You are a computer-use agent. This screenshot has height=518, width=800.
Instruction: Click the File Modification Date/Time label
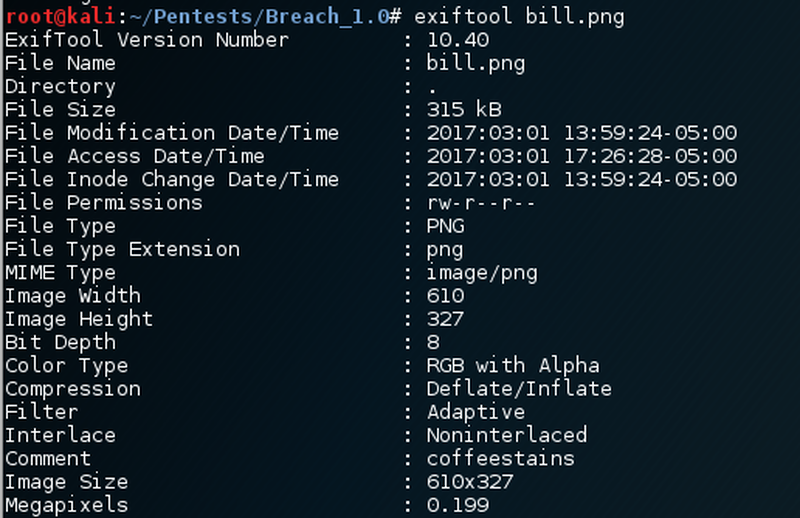tap(172, 133)
